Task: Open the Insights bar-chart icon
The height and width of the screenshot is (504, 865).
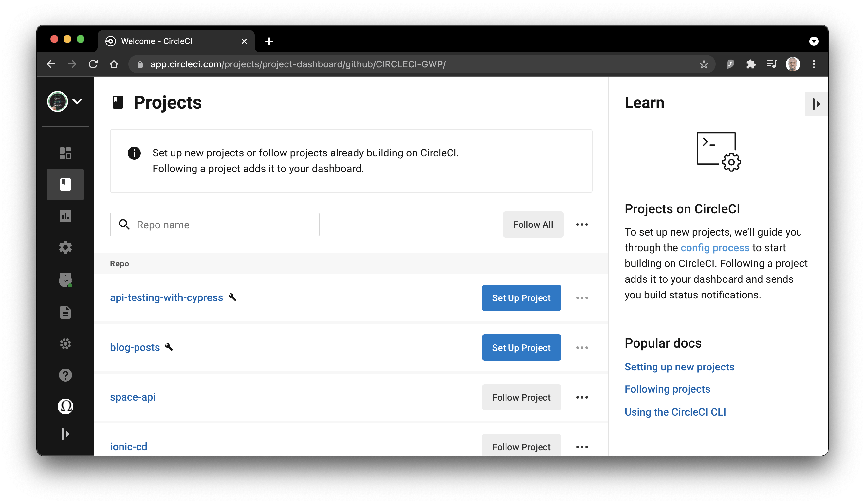Action: click(65, 216)
